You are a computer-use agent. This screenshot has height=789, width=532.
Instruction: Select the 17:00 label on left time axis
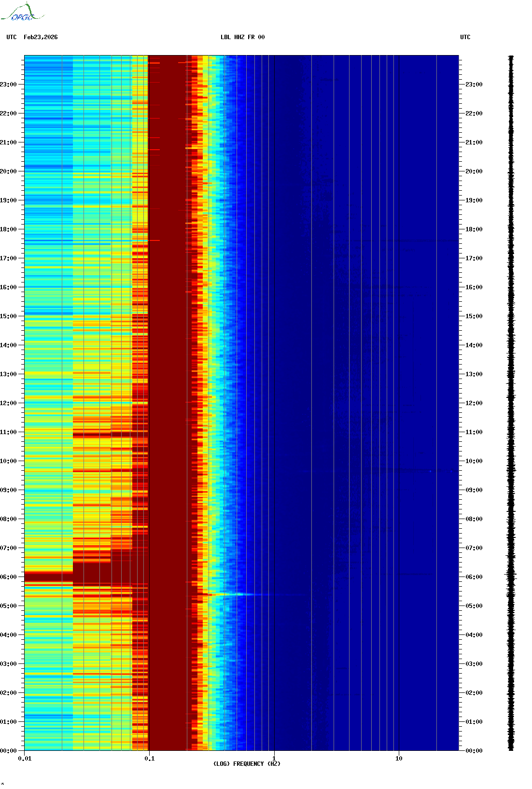8,258
